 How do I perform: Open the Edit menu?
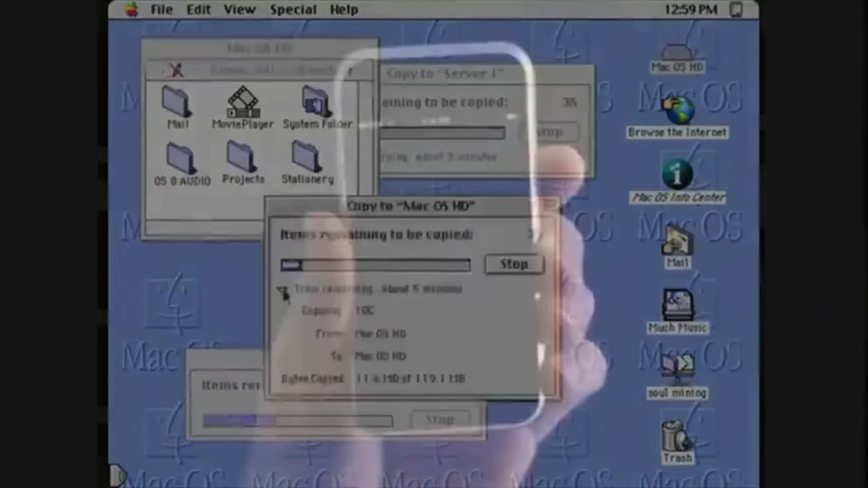pyautogui.click(x=198, y=9)
